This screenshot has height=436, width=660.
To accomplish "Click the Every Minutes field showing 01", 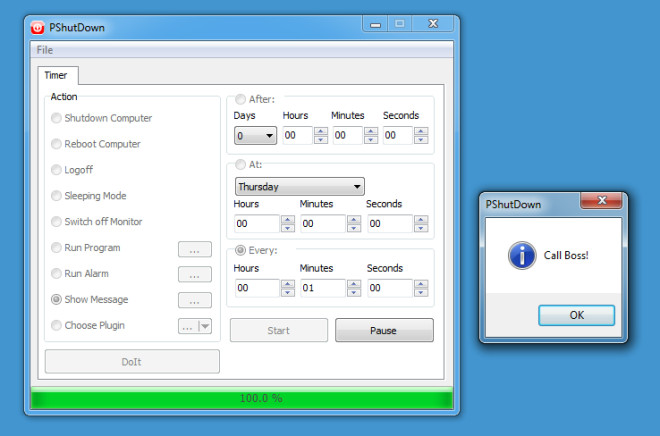I will tap(323, 288).
